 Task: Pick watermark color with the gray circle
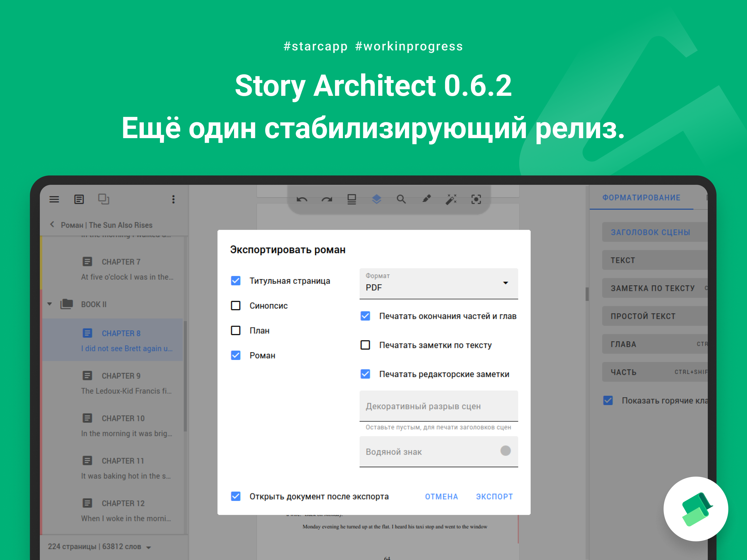click(x=505, y=450)
